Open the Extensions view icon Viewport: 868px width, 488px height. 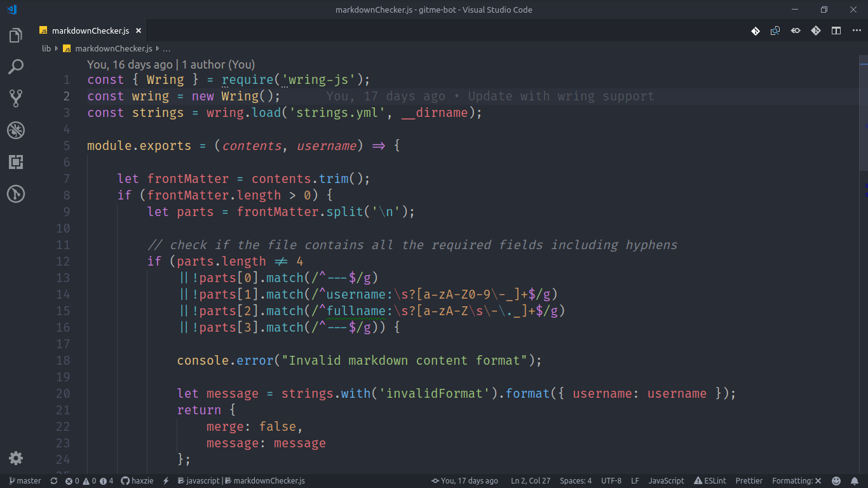tap(15, 162)
